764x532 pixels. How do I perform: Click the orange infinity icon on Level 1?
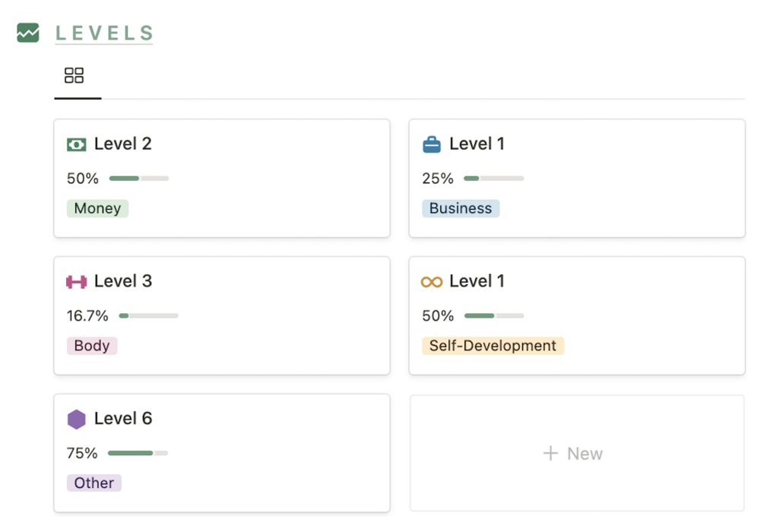(431, 282)
